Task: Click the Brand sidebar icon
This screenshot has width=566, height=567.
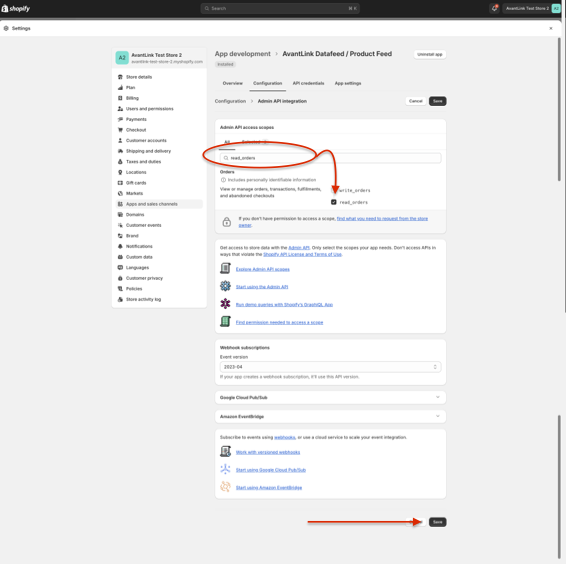Action: pos(120,236)
